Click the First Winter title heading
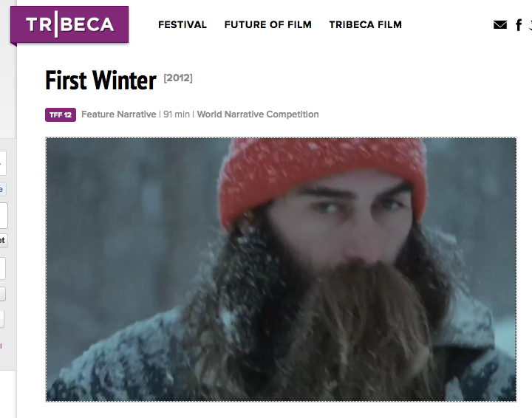532x418 pixels. (100, 80)
